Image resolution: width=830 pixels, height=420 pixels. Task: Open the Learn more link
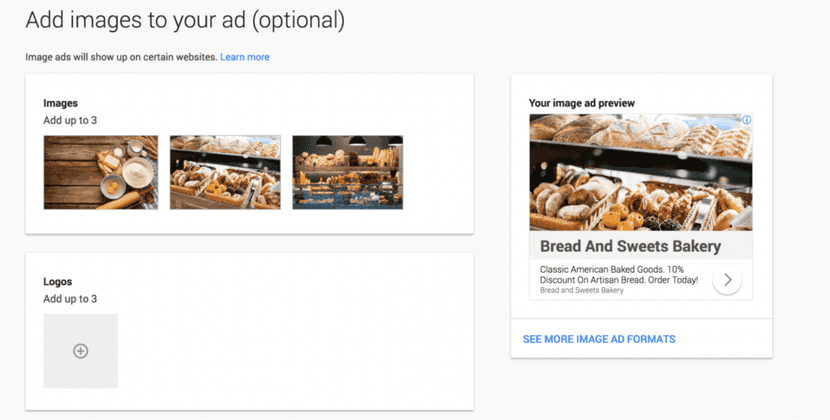click(x=245, y=57)
